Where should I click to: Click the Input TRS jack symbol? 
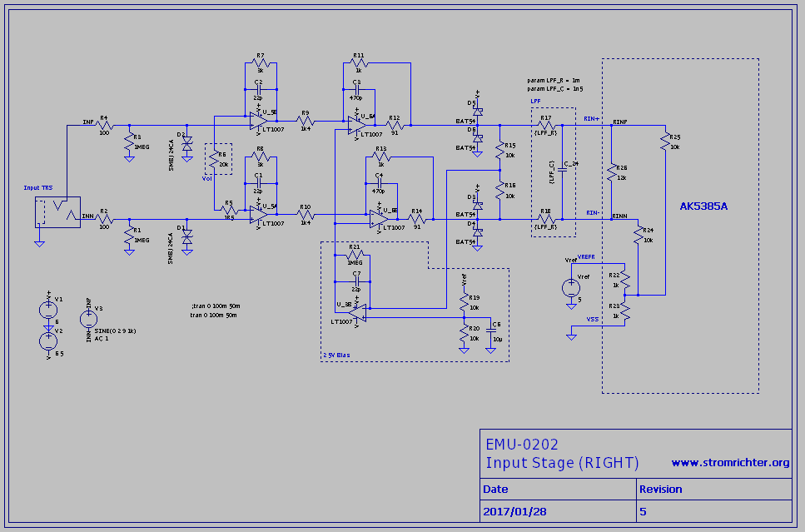coord(57,211)
